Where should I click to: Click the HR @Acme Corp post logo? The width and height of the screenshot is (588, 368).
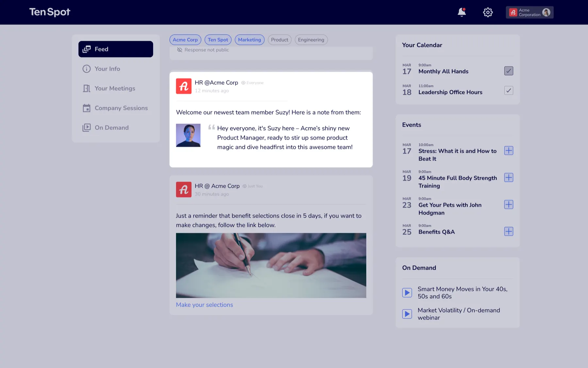tap(184, 86)
